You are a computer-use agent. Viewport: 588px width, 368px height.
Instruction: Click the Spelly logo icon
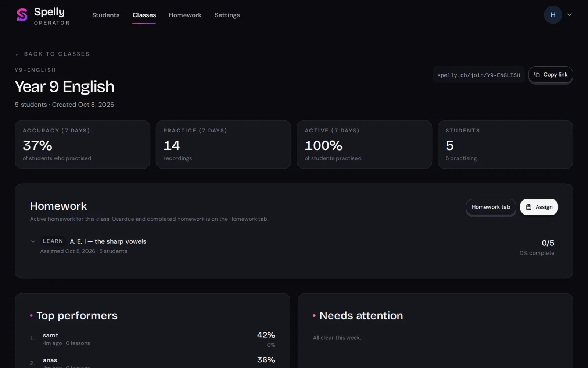(22, 15)
